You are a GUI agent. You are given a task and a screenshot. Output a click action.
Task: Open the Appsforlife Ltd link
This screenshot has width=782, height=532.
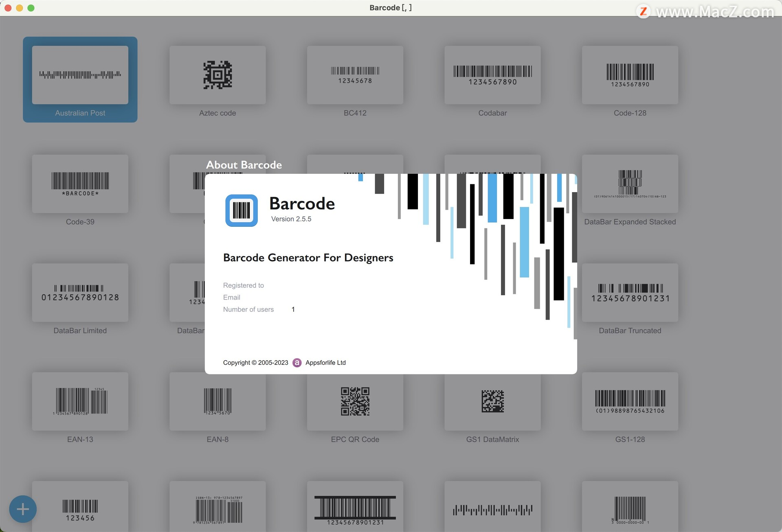tap(325, 363)
